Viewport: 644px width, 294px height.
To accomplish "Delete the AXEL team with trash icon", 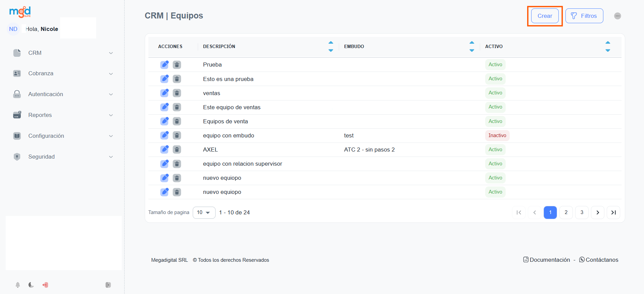I will [177, 150].
